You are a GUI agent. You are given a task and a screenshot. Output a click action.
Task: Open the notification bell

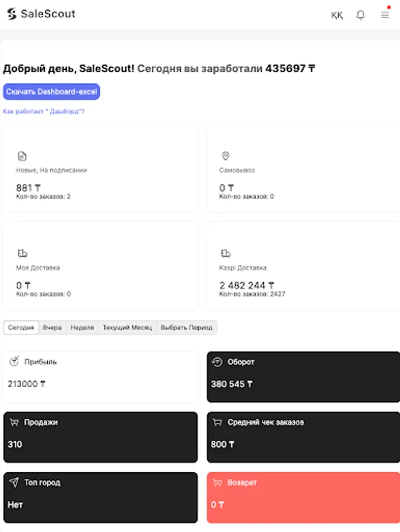click(362, 15)
